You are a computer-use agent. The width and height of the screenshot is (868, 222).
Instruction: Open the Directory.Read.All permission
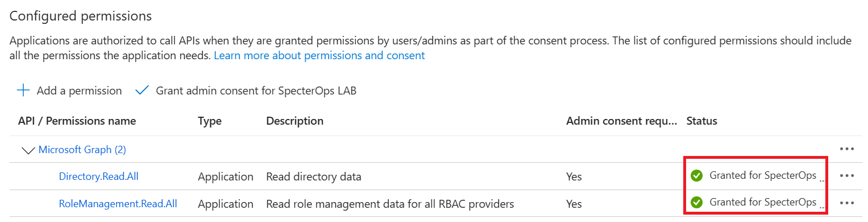tap(99, 176)
